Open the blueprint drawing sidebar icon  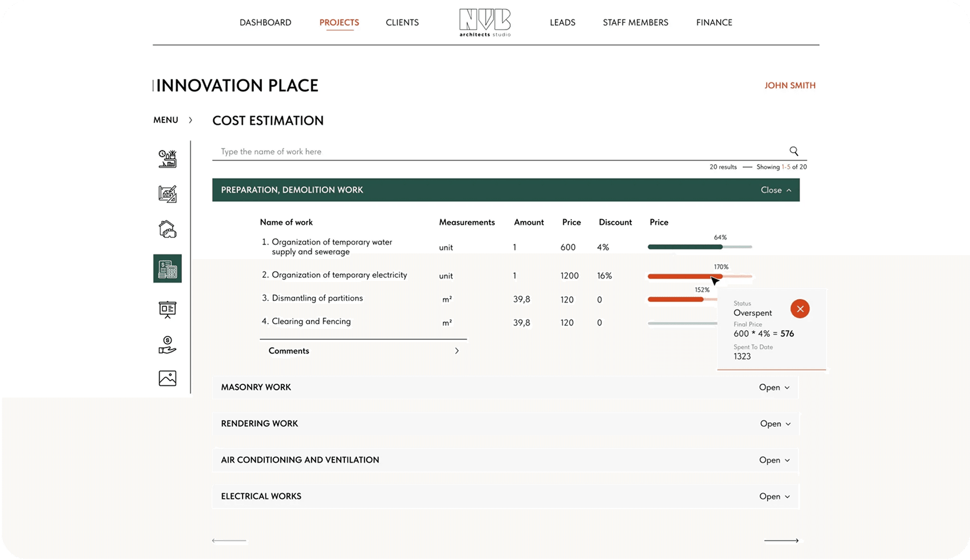(168, 194)
